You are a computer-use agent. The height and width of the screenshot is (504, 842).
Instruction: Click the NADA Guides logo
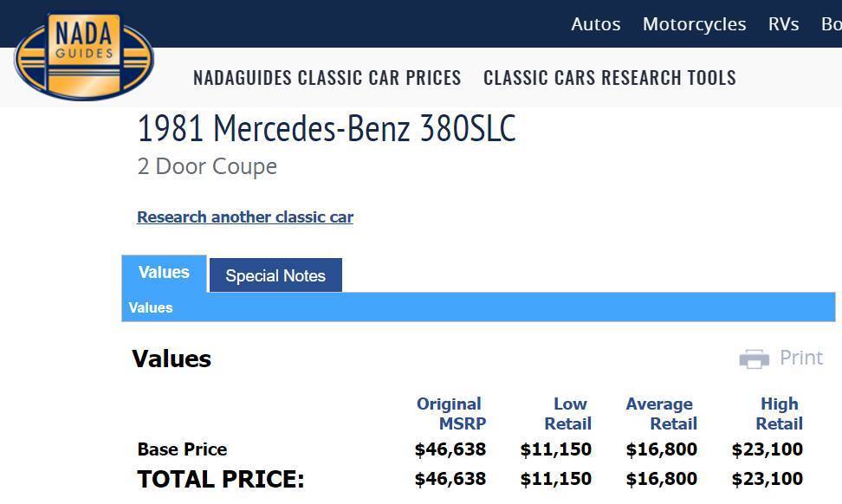83,55
